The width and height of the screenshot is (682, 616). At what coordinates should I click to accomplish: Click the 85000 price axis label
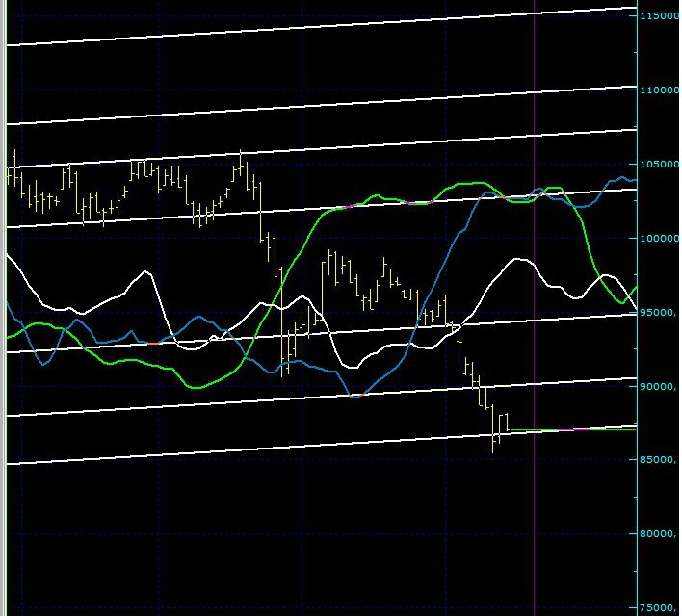click(658, 460)
